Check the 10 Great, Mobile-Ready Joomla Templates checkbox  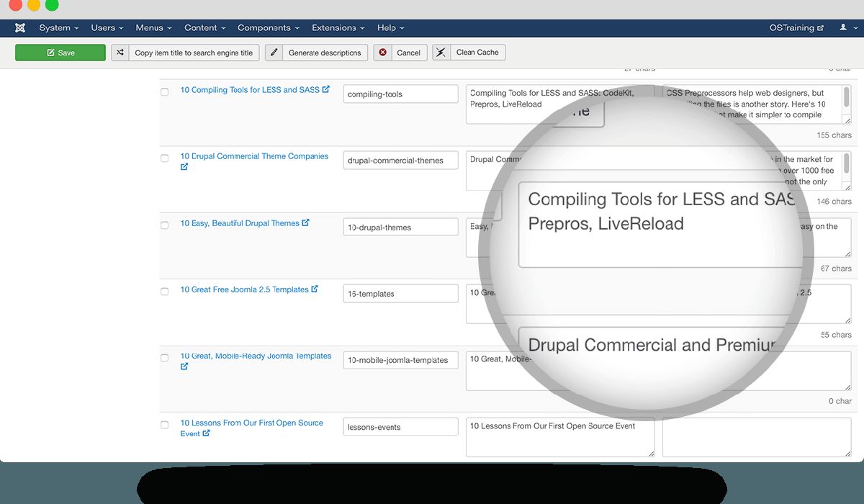(x=165, y=358)
